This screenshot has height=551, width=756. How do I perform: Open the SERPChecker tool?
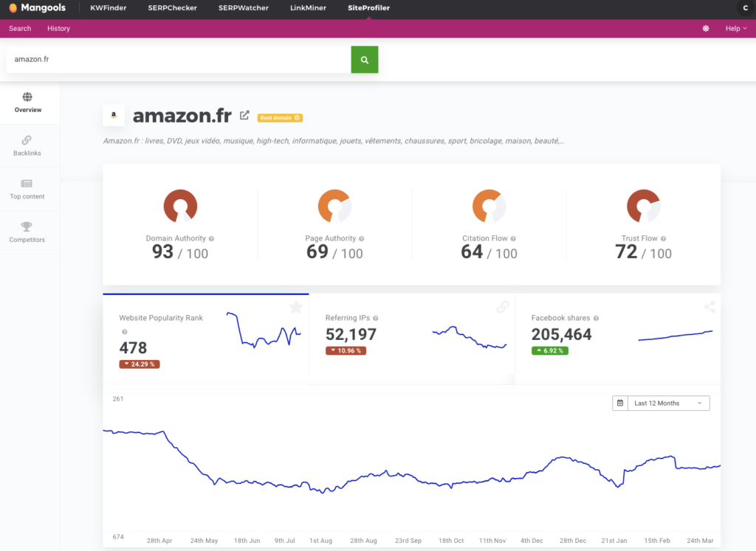click(172, 7)
